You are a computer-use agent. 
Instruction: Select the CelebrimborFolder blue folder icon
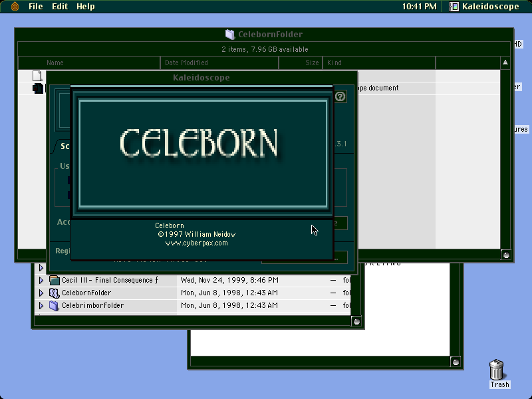(x=54, y=305)
